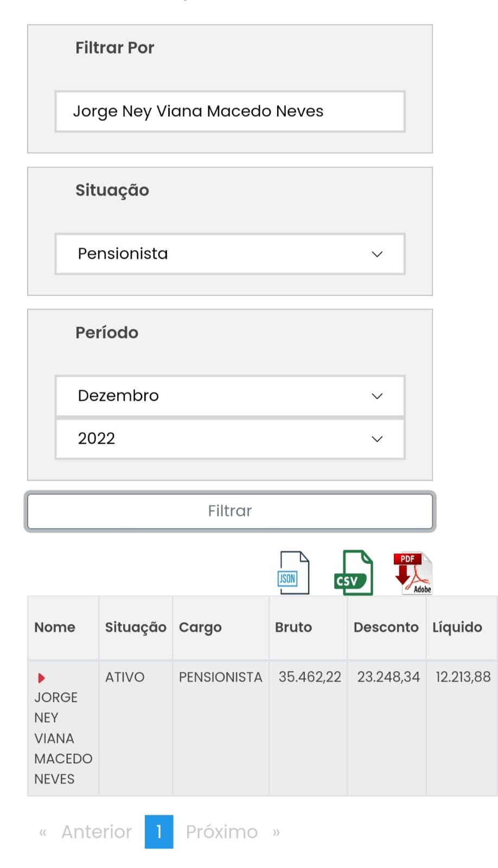This screenshot has width=498, height=868.
Task: Expand row with red triangle arrow
Action: (41, 678)
